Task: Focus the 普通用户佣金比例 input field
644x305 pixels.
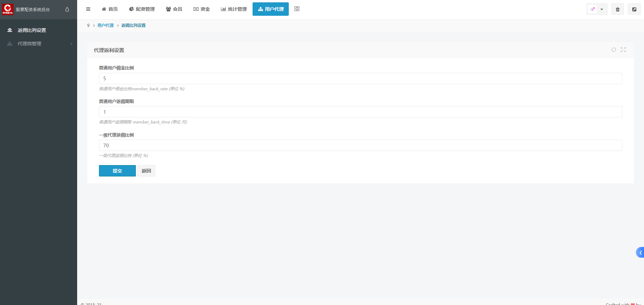Action: (x=360, y=79)
